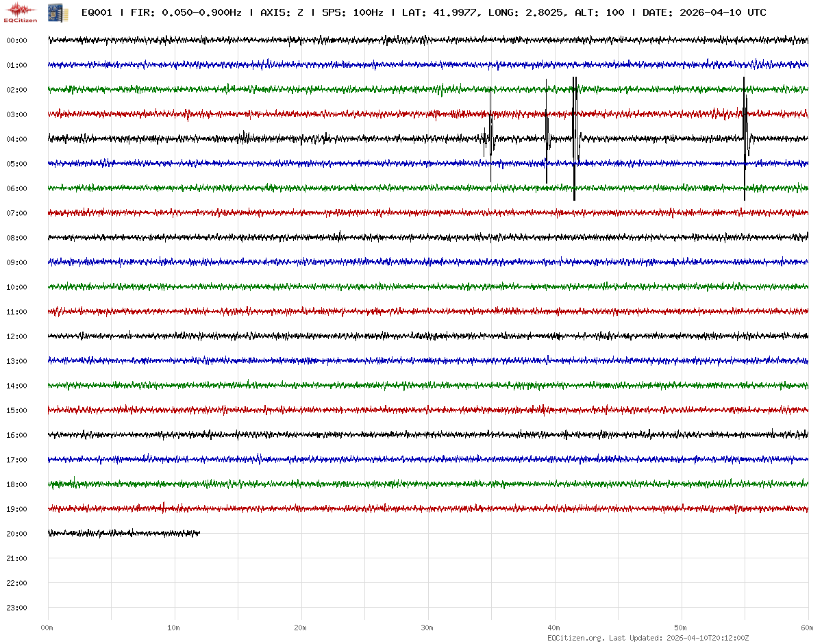Select the 04:00 hour row label
822x644 pixels.
(x=16, y=139)
